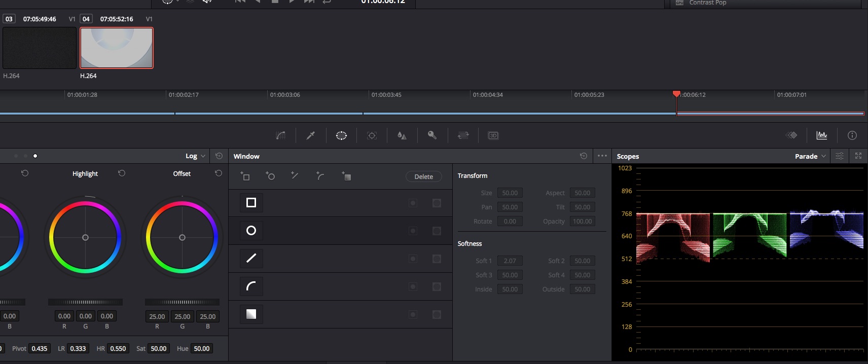This screenshot has width=868, height=364.
Task: Add a new polygon window
Action: point(295,176)
